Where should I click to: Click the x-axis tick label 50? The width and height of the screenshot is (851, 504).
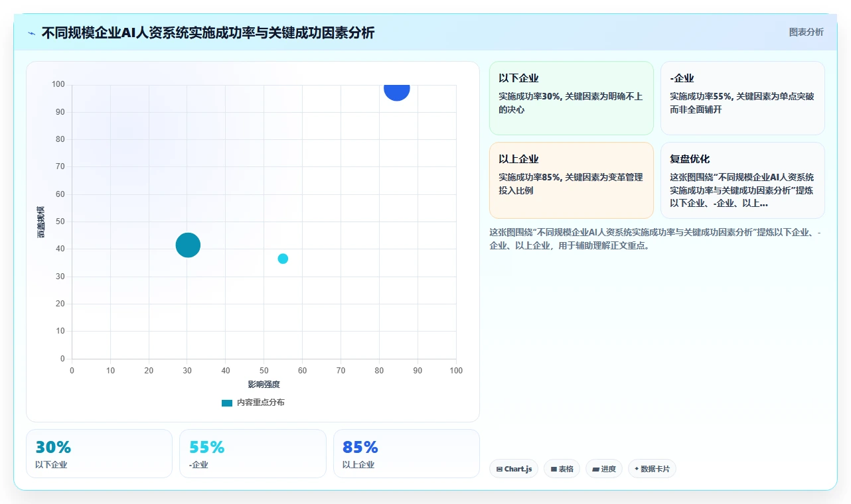[x=264, y=371]
